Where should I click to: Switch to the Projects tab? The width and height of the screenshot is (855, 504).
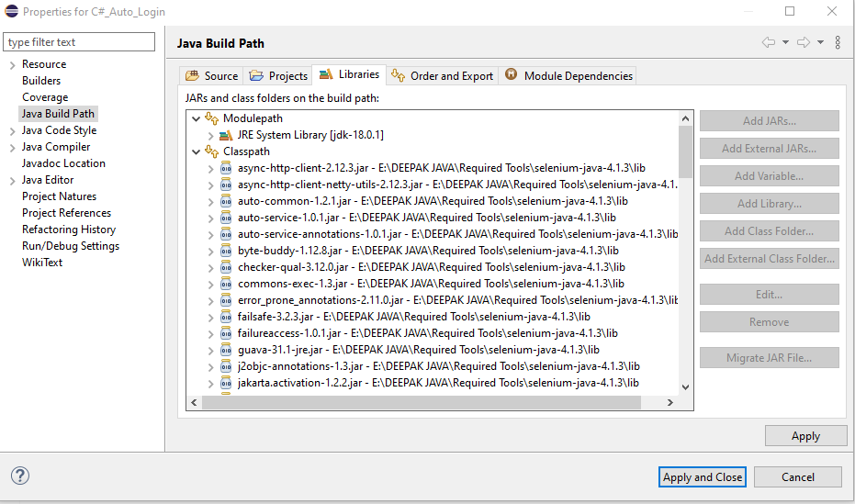click(277, 75)
